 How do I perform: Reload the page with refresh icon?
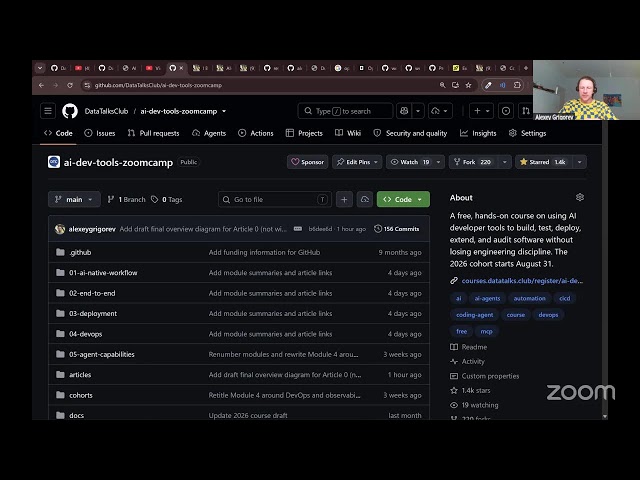click(x=70, y=85)
